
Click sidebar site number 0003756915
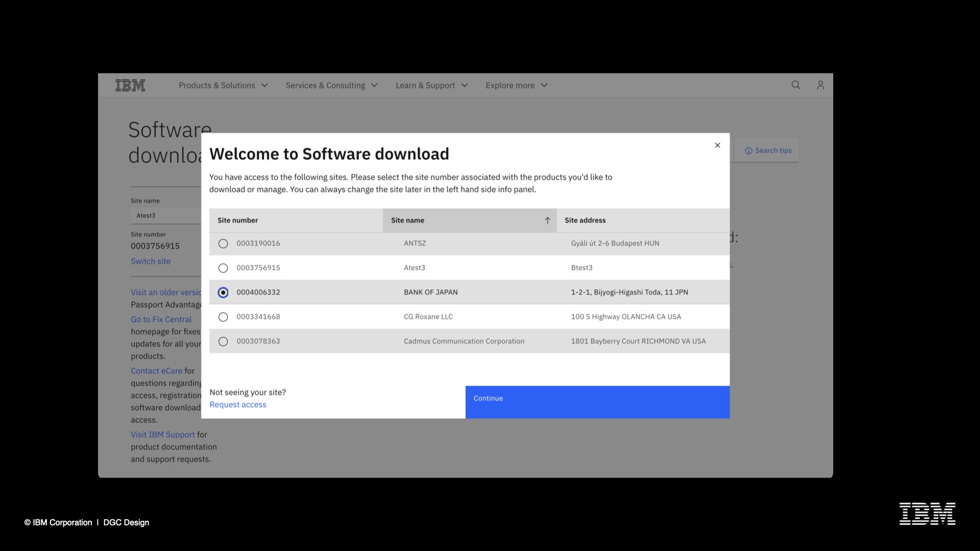click(x=155, y=246)
